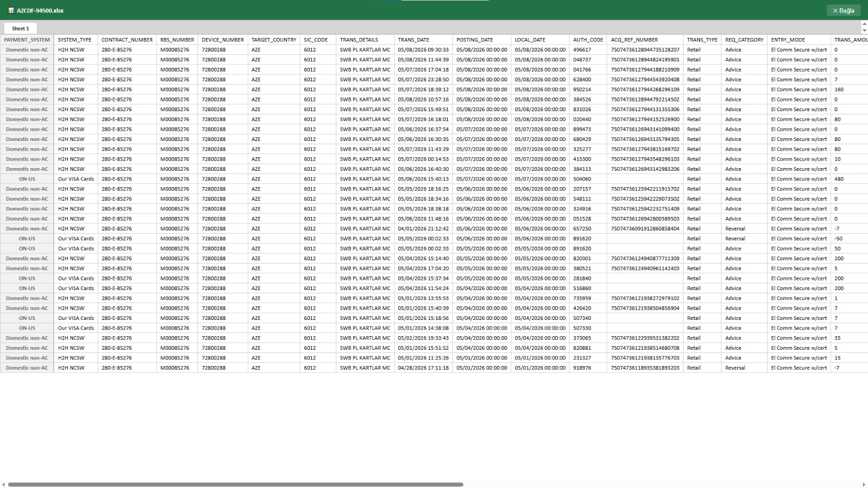Select the DEVICE_NUMBER column header

222,40
